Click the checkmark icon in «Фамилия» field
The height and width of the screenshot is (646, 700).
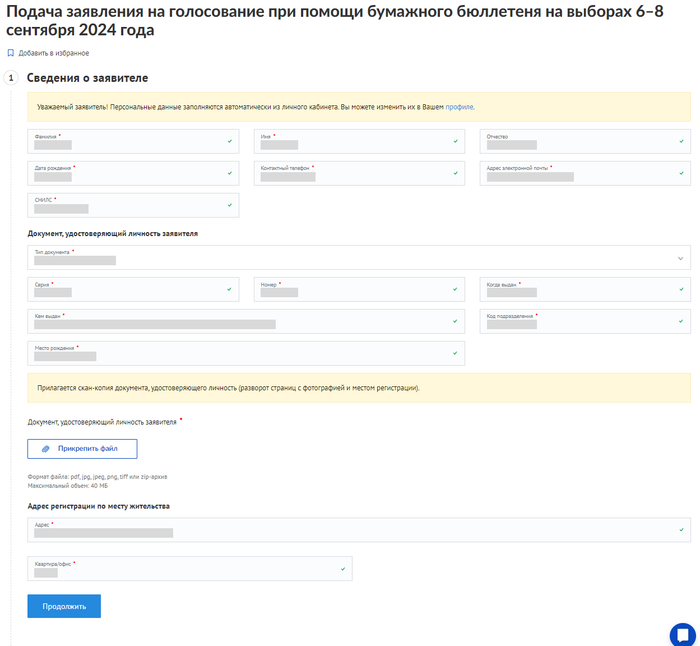(229, 141)
